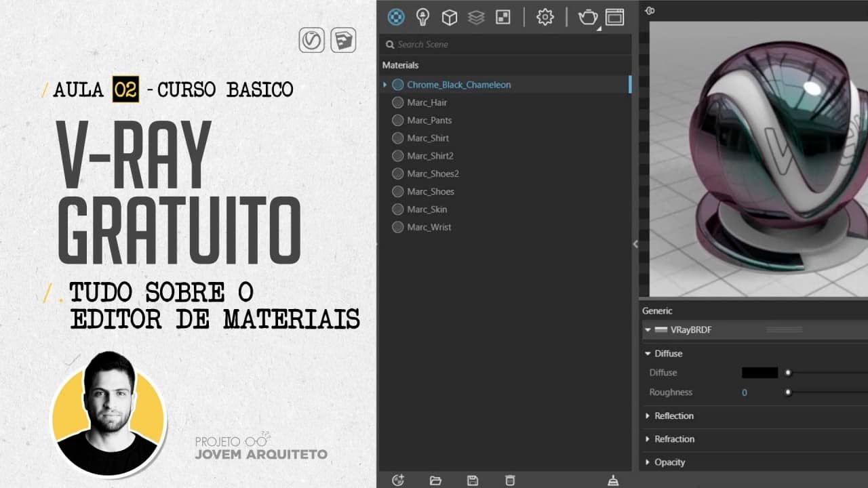Viewport: 868px width, 488px height.
Task: Open the Textures category icon
Action: [x=502, y=17]
